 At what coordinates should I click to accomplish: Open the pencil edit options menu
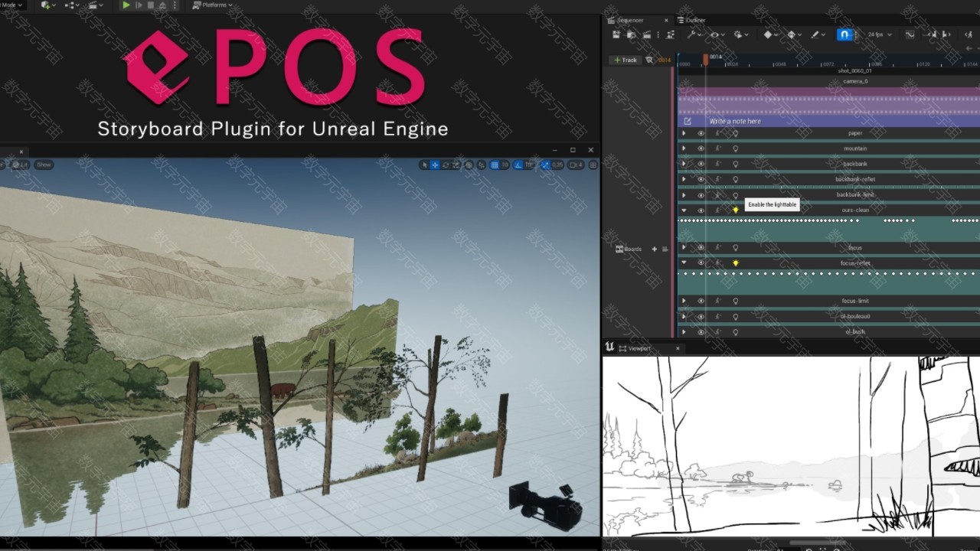(x=818, y=34)
